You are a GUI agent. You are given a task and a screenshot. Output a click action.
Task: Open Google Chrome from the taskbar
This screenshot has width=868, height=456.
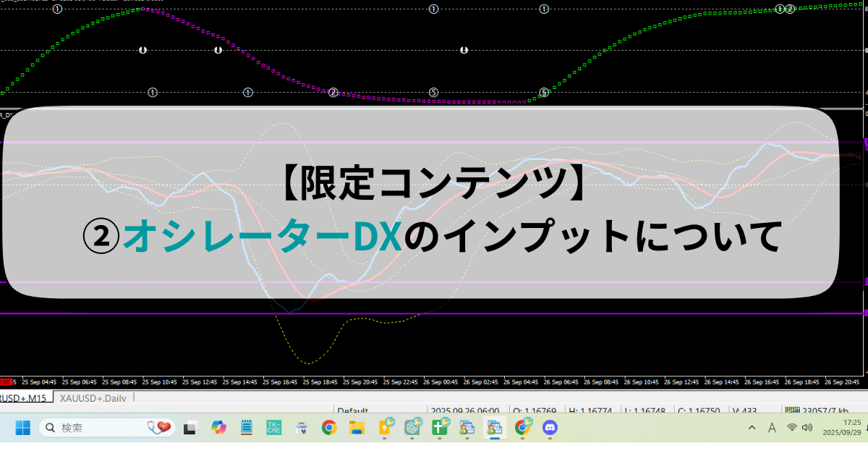pos(329,428)
